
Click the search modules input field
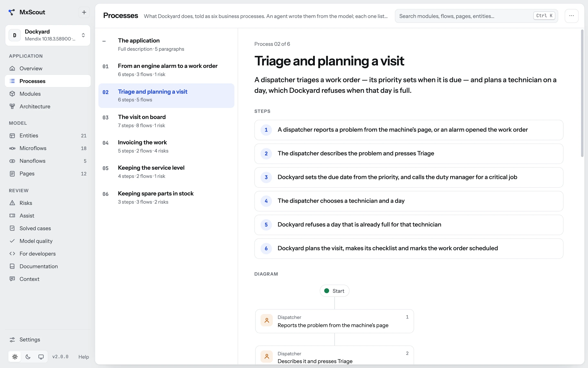(x=476, y=16)
